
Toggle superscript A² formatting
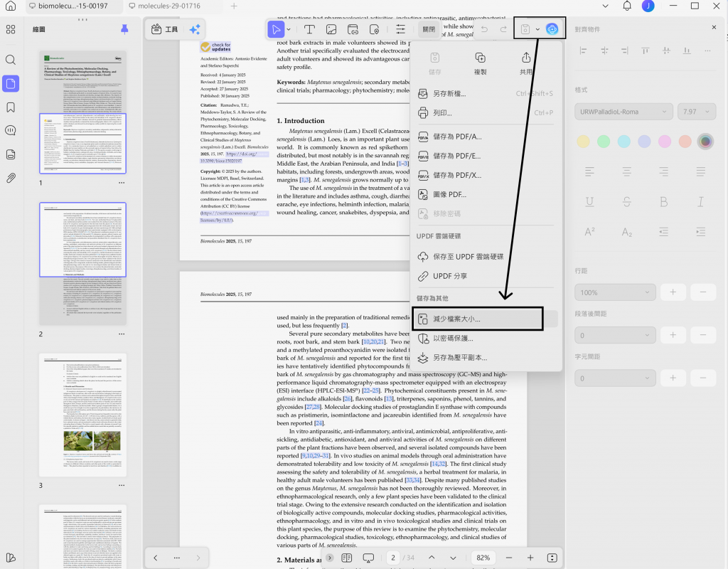coord(589,231)
